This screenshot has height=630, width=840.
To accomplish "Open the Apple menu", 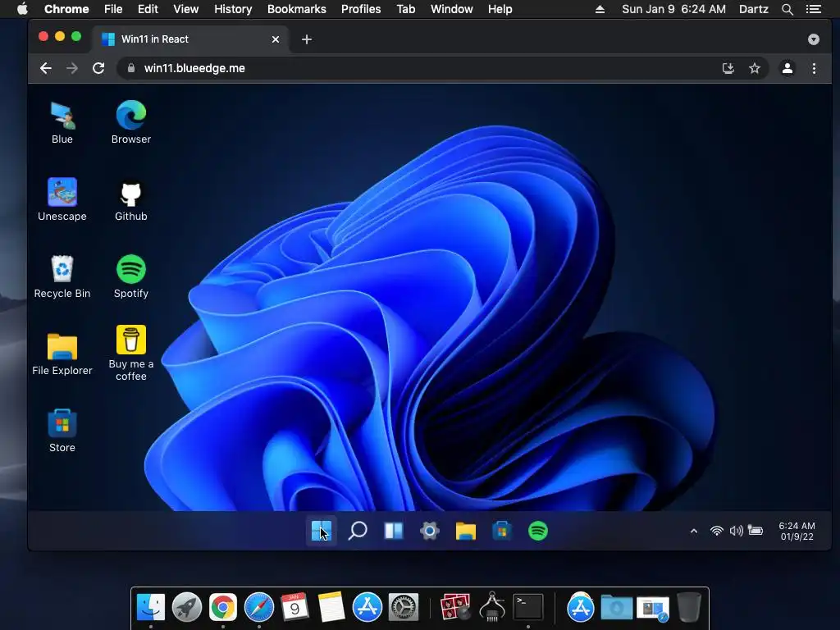I will point(22,9).
